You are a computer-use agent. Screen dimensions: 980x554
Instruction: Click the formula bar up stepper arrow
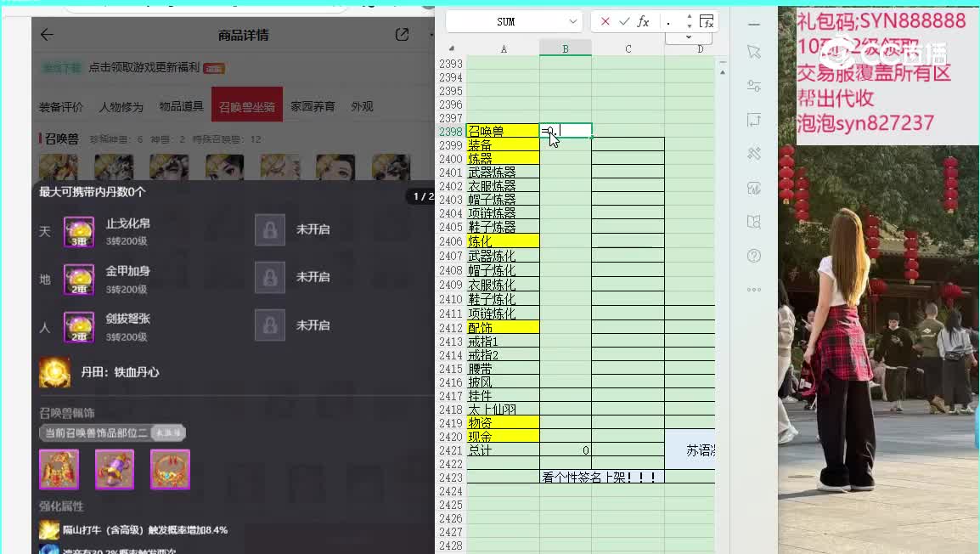click(x=689, y=17)
